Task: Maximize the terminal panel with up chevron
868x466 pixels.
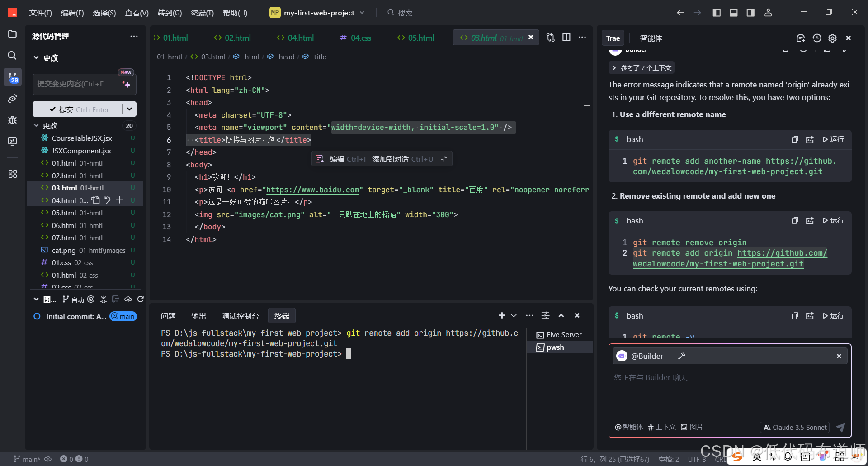Action: point(561,315)
